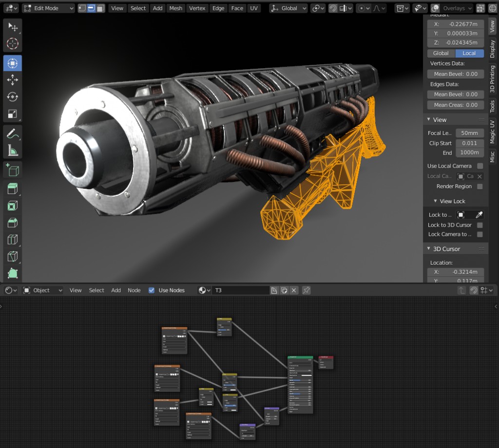Click the Overlays dropdown arrow
This screenshot has width=499, height=448.
471,8
